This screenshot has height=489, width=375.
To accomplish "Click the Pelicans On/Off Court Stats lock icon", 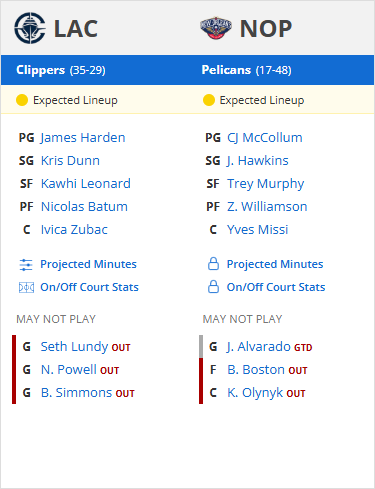I will click(x=213, y=287).
